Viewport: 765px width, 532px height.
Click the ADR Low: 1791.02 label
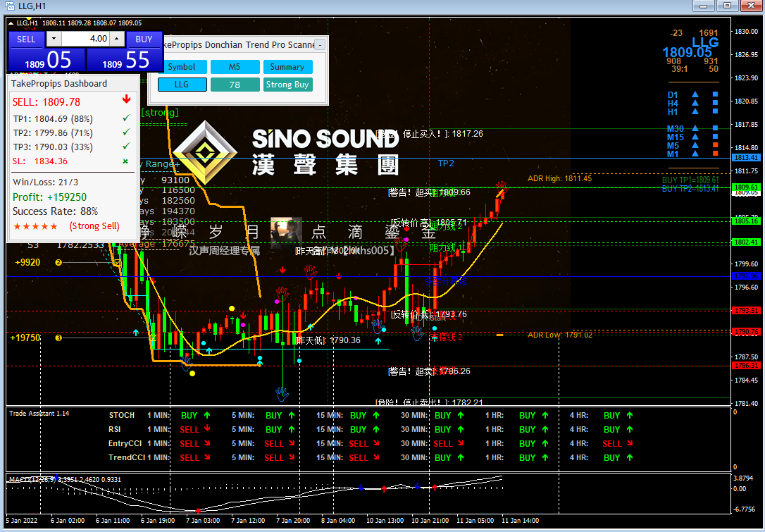tap(559, 335)
